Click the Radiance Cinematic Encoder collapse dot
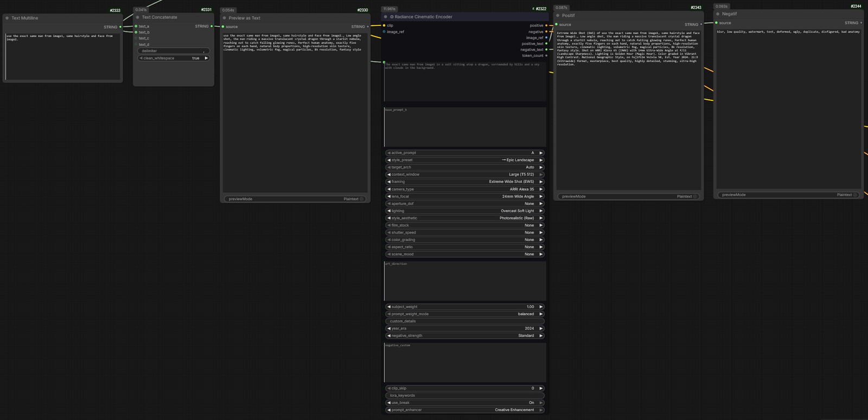Screen dimensions: 868x420 coord(386,17)
